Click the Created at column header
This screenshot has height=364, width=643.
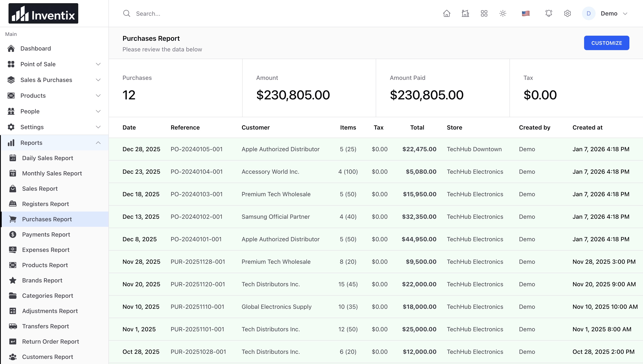[587, 127]
